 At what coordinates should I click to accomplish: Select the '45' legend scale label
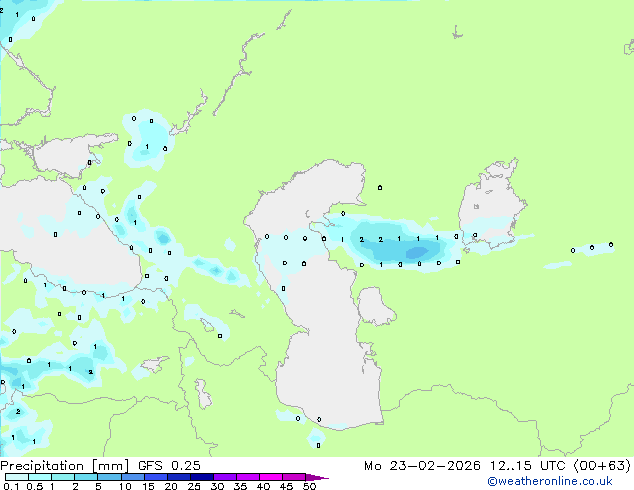[x=286, y=486]
